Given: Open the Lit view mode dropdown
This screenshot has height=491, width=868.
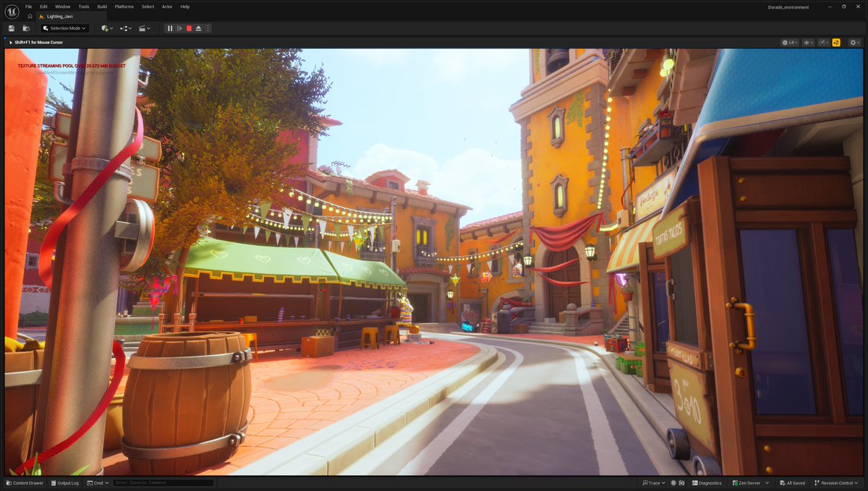Looking at the screenshot, I should (790, 42).
